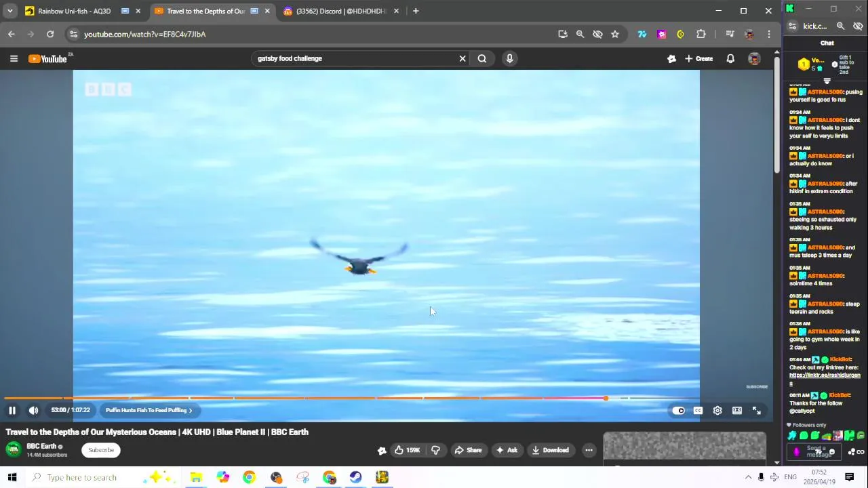Viewport: 868px width, 488px height.
Task: Select the Chat header in Kick window
Action: pos(827,43)
